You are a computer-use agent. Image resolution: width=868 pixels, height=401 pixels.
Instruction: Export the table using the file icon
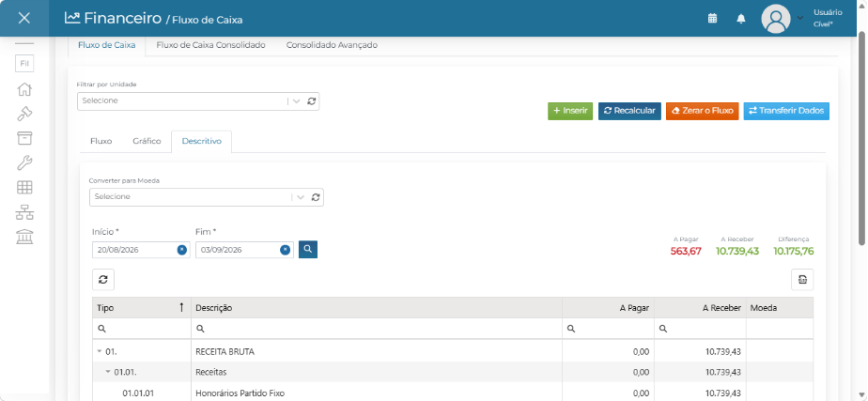(x=802, y=279)
